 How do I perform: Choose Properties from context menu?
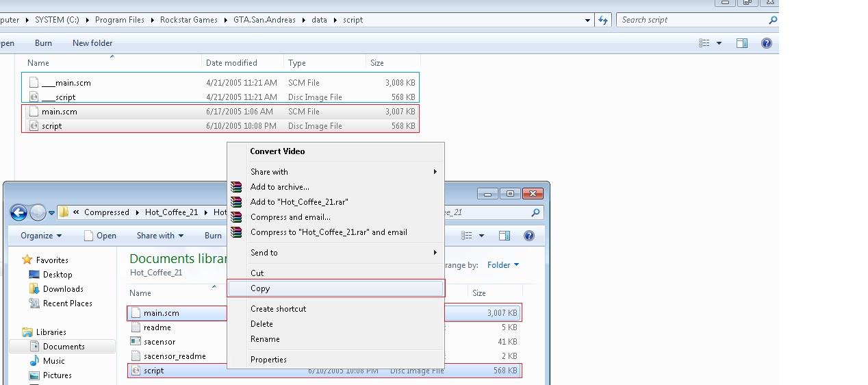click(x=335, y=360)
